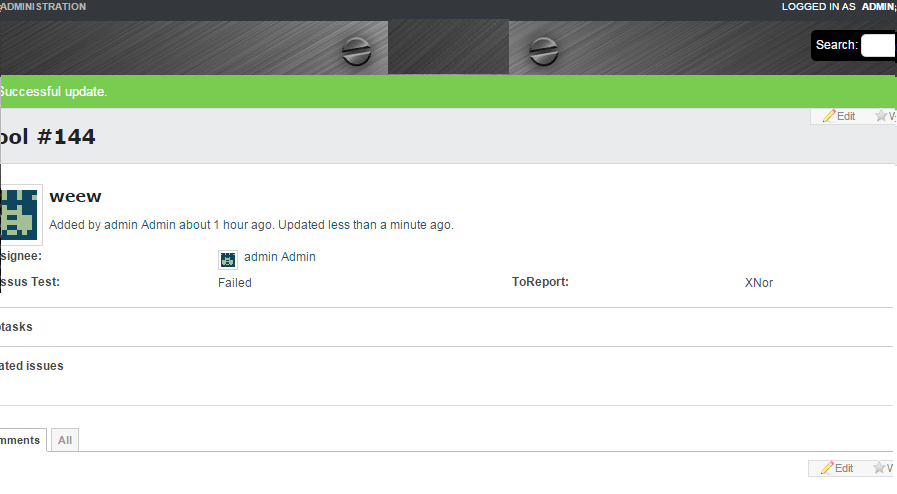
Task: Click the bottom watch star icon
Action: click(879, 468)
